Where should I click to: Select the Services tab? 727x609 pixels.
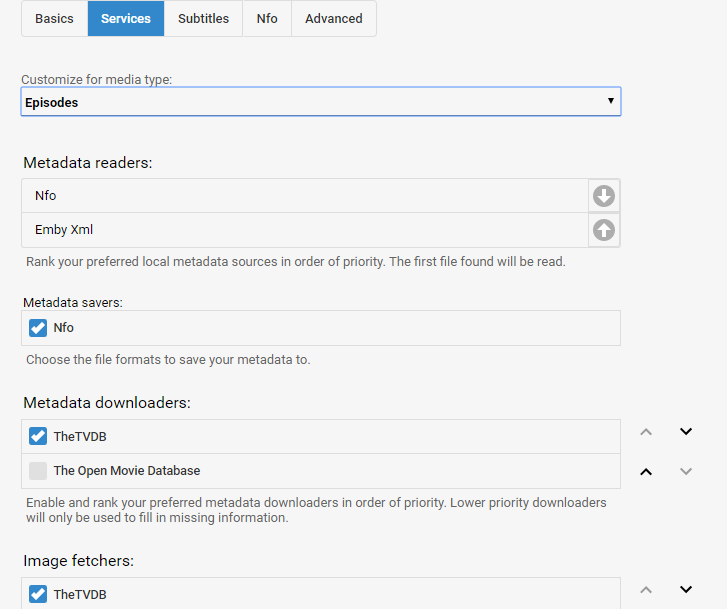tap(126, 19)
